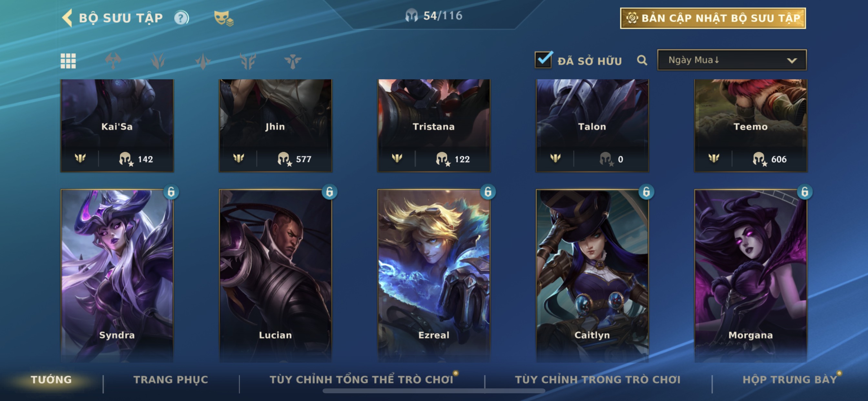The image size is (868, 401).
Task: Open the Ngày Mua sort dropdown
Action: (x=731, y=60)
